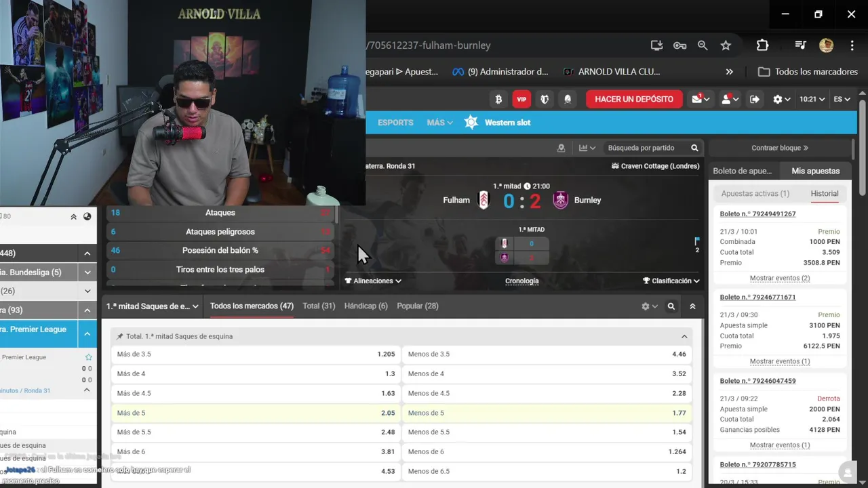This screenshot has height=488, width=868.
Task: Switch to the Mis apuestas tab
Action: click(x=815, y=171)
